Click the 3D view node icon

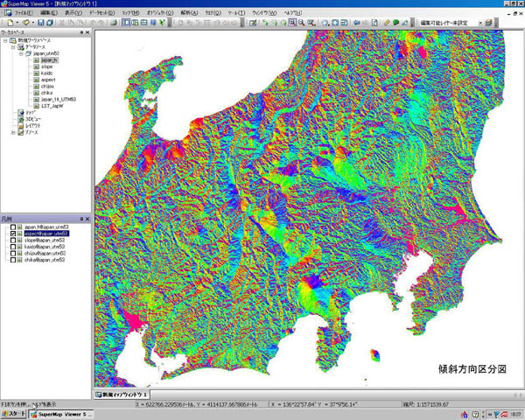coord(20,119)
